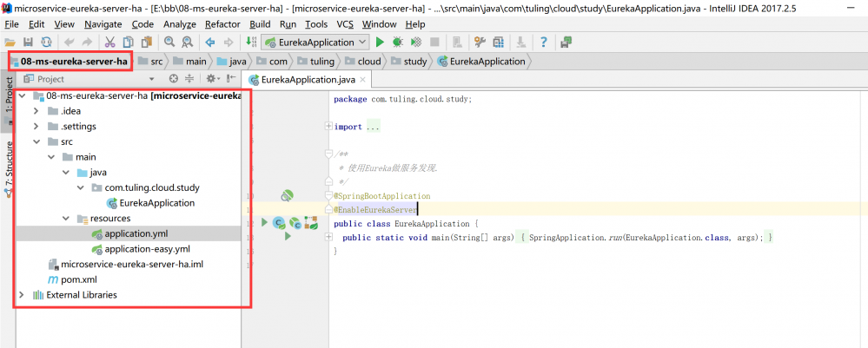Click the Redo arrow icon
Viewport: 868px width, 348px height.
point(87,42)
